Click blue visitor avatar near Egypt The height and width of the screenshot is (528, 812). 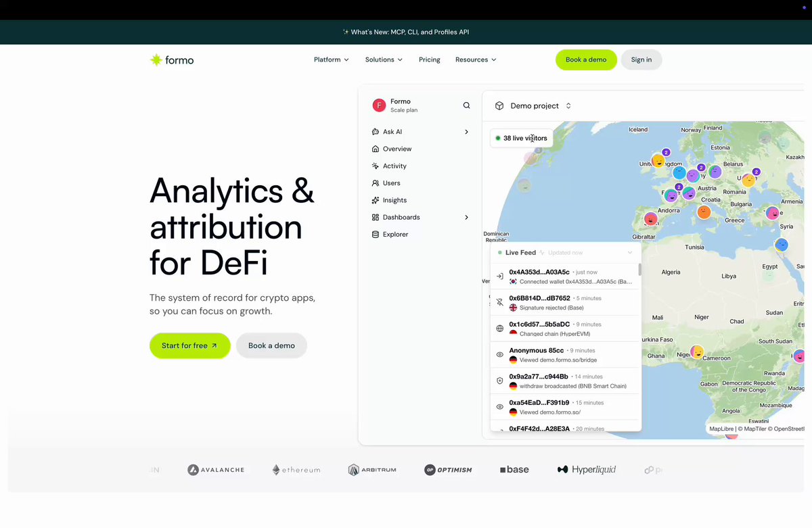point(782,244)
